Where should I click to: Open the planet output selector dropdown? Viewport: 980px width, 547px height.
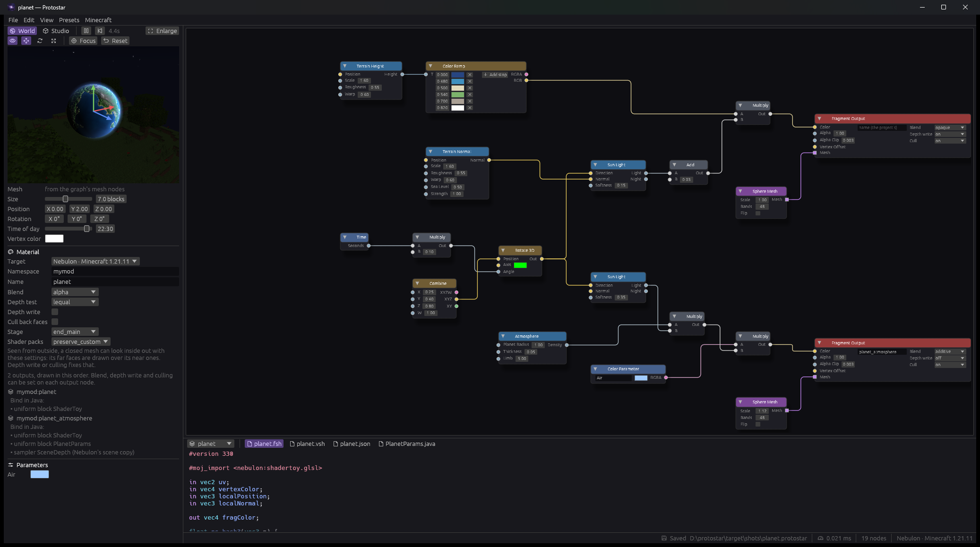click(x=211, y=444)
